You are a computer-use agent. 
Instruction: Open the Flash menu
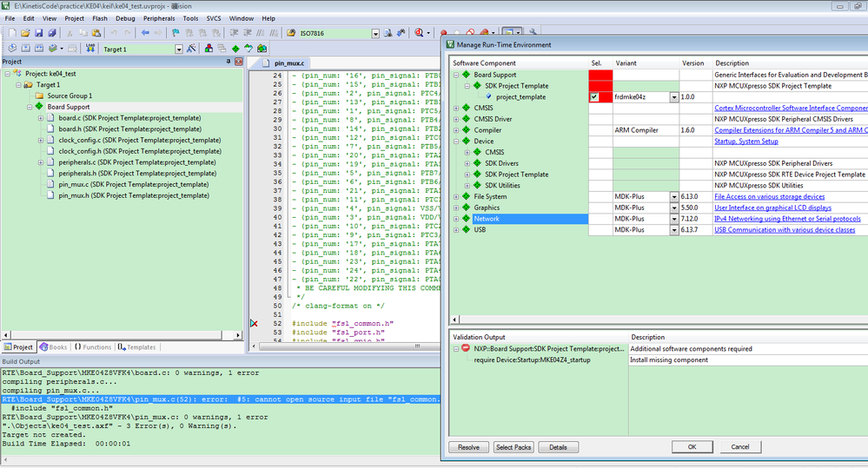coord(100,18)
